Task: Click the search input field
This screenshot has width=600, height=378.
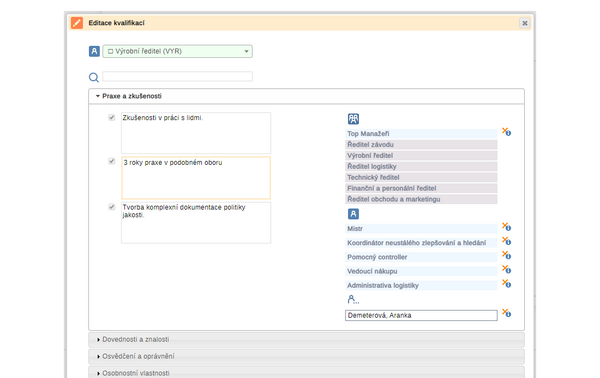Action: click(x=177, y=77)
